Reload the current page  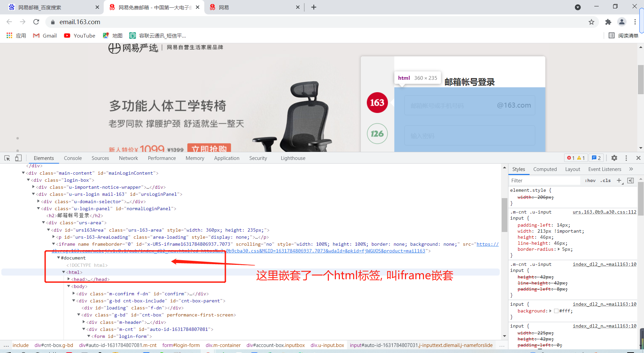[36, 22]
